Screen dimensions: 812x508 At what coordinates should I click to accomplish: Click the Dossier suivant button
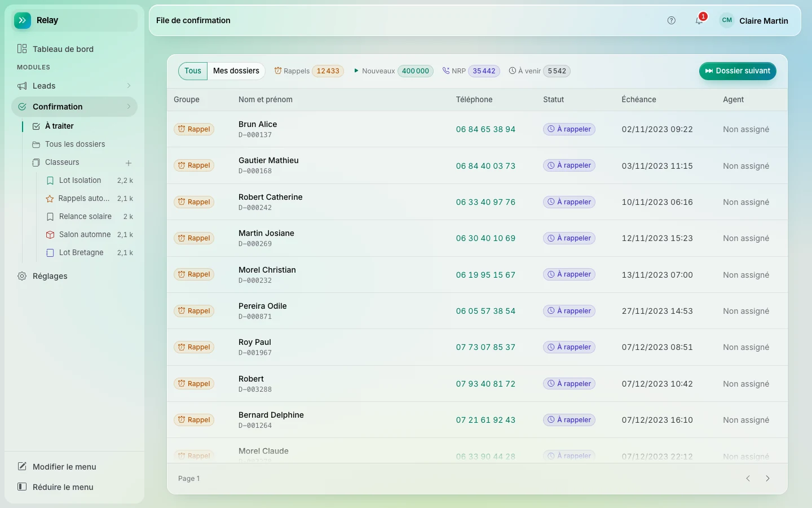pyautogui.click(x=738, y=71)
